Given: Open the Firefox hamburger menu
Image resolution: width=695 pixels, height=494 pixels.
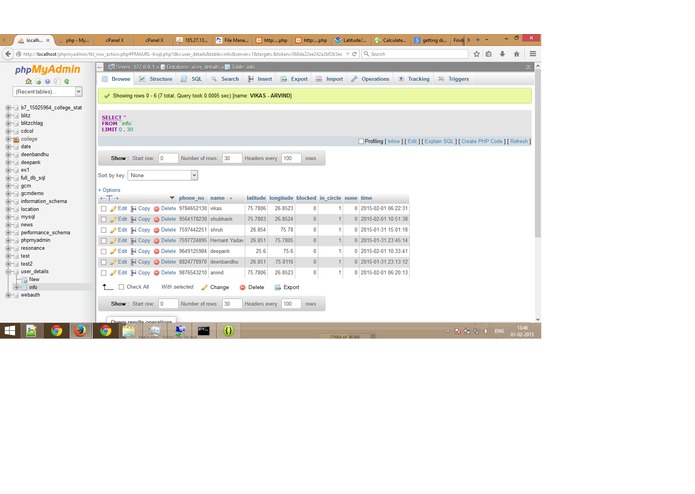Looking at the screenshot, I should 533,54.
